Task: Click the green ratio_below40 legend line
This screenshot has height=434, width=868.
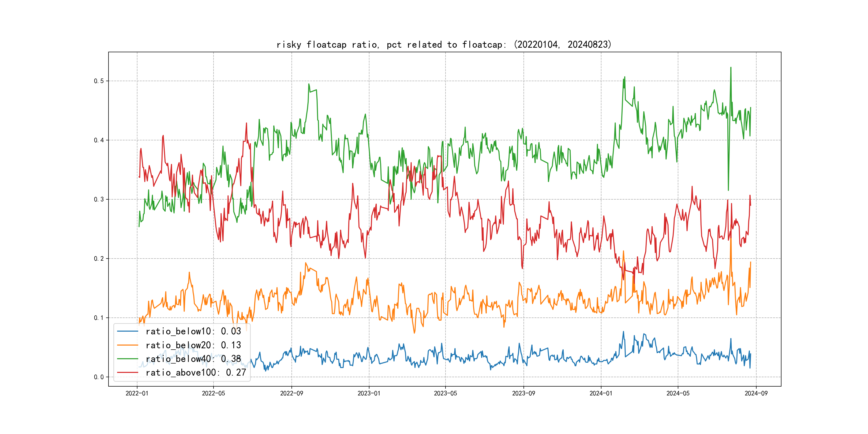Action: pyautogui.click(x=127, y=359)
